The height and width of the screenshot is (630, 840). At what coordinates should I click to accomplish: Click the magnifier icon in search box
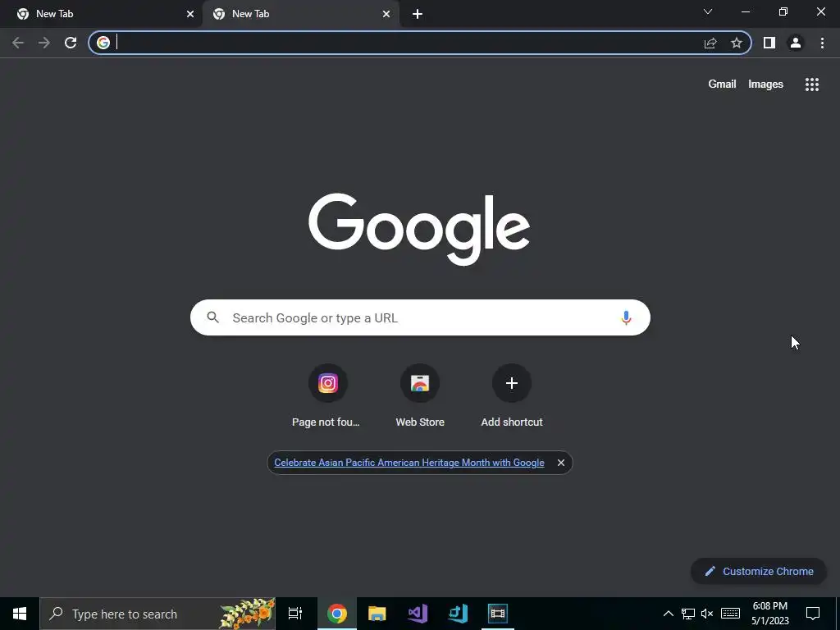coord(212,317)
